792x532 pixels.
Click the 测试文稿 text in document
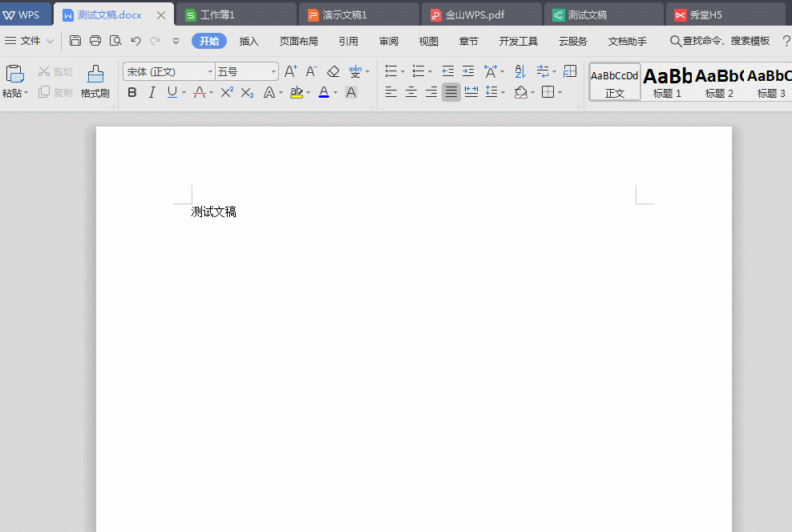tap(214, 212)
